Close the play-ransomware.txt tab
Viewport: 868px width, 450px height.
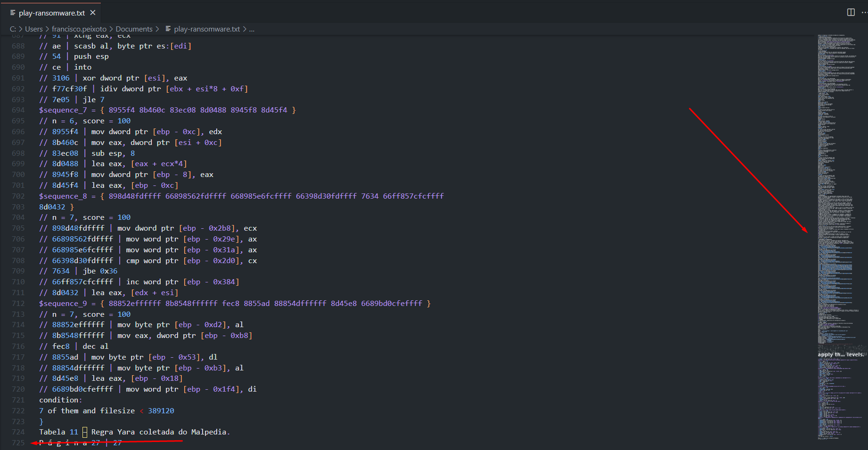pos(93,13)
